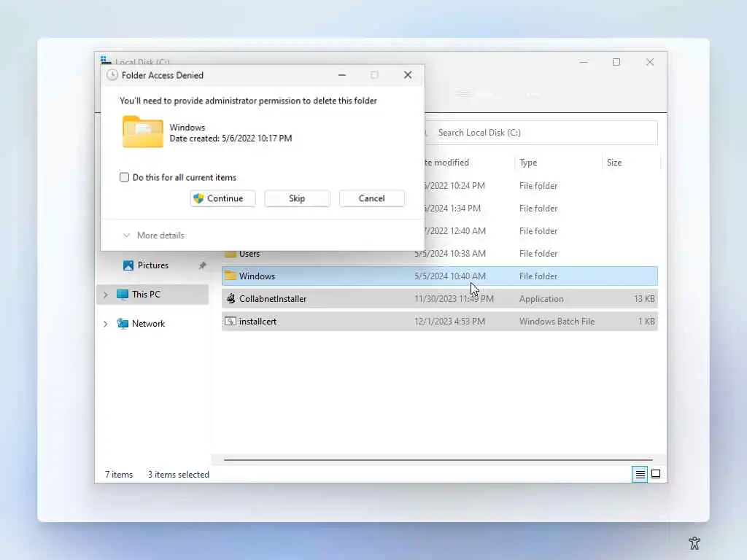Click '1 KB' size of installcert

646,322
